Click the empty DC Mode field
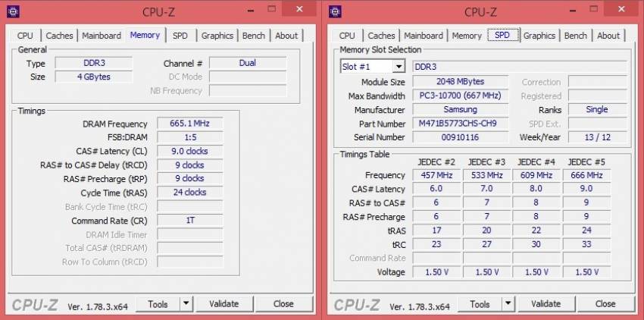The height and width of the screenshot is (320, 644). click(x=248, y=77)
